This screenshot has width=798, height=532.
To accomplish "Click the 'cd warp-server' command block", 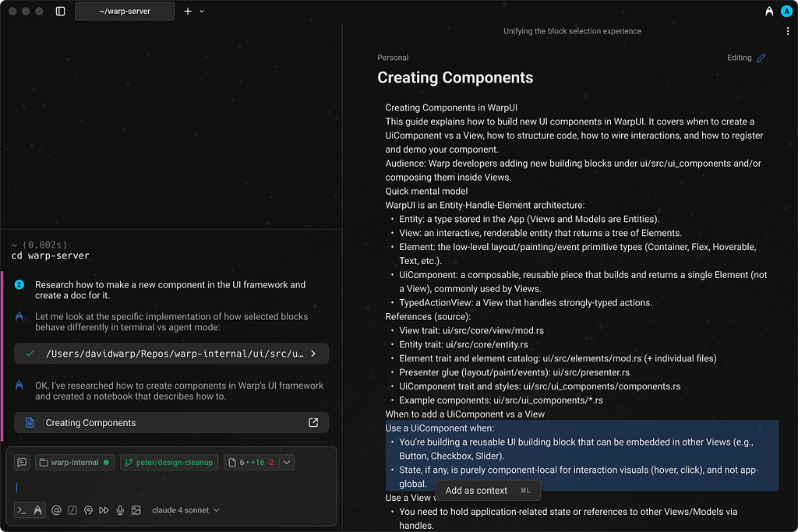I will [x=50, y=255].
